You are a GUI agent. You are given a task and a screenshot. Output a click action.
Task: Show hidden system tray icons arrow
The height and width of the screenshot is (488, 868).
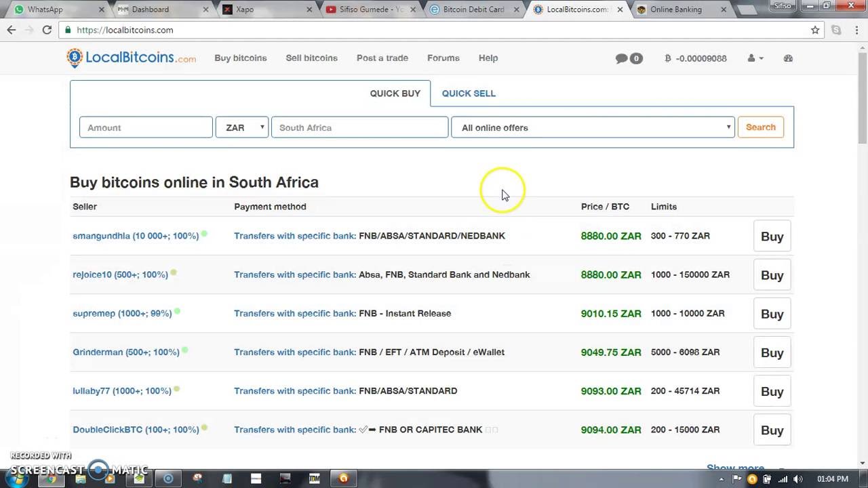[x=722, y=479]
